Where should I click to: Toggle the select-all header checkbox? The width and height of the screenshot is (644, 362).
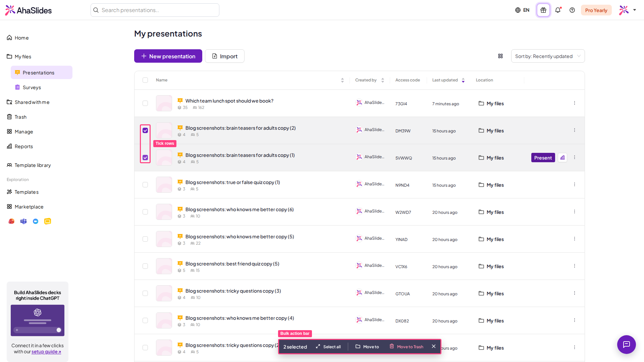click(x=145, y=80)
